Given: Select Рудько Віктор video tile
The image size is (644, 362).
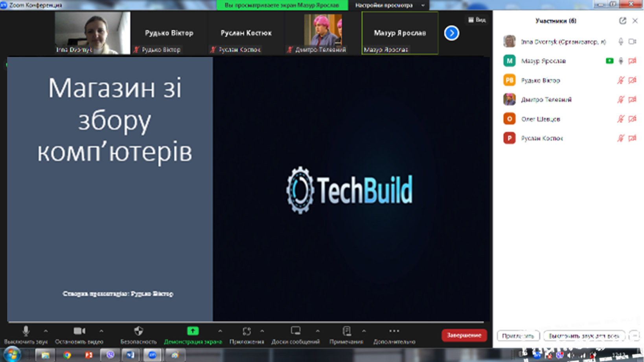Looking at the screenshot, I should tap(169, 33).
